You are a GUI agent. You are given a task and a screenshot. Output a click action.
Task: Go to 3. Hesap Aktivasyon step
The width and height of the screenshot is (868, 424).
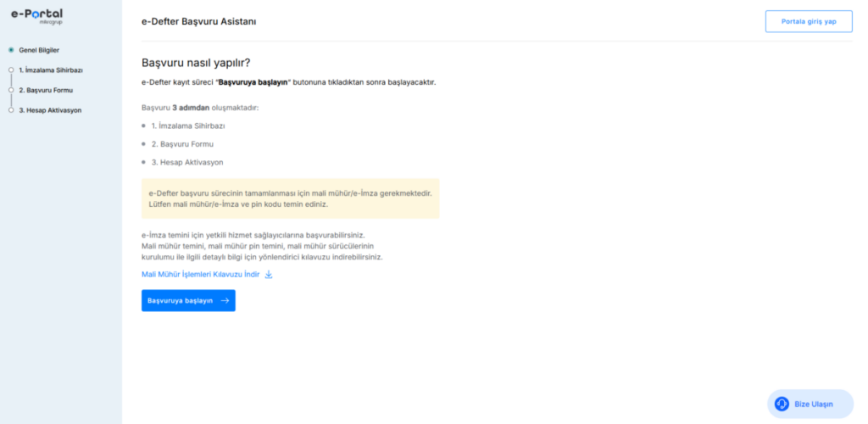(x=50, y=110)
